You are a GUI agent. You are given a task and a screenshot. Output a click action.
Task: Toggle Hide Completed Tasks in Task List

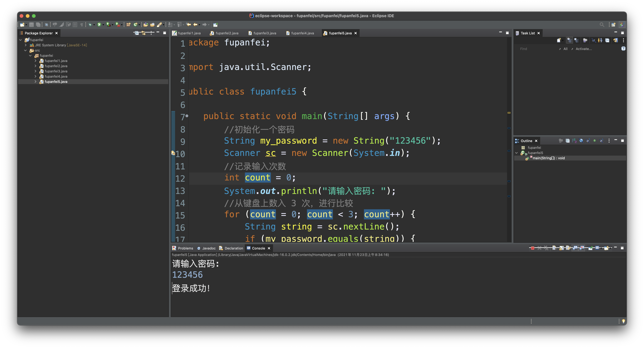pyautogui.click(x=594, y=40)
